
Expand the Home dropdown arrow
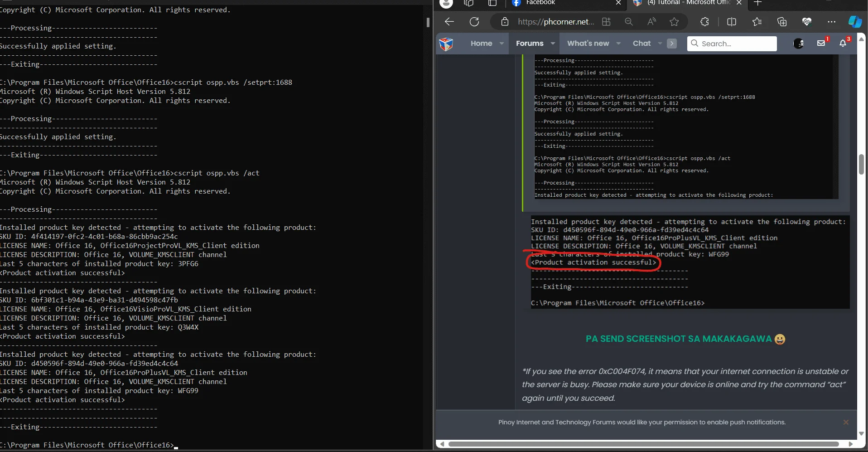pyautogui.click(x=502, y=44)
